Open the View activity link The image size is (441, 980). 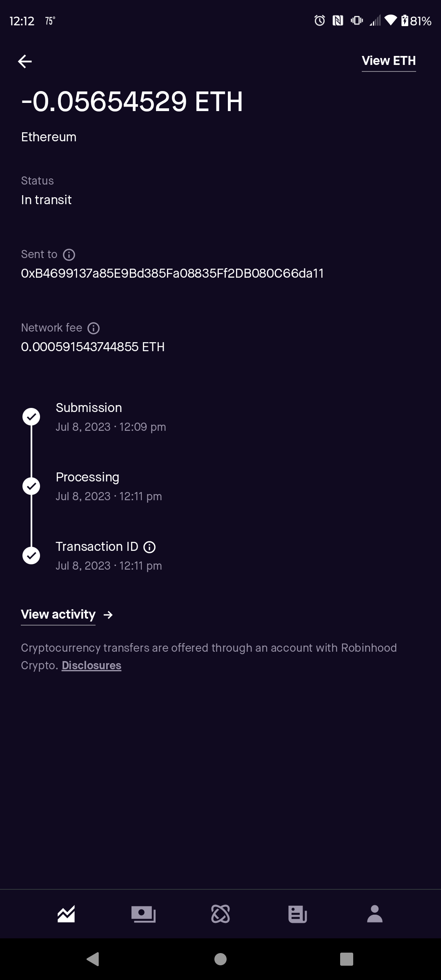58,615
